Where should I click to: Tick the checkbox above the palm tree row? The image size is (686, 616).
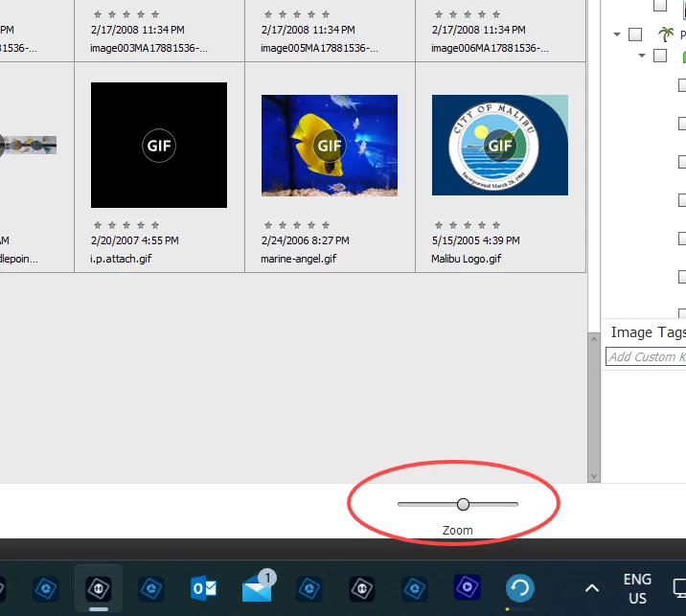coord(660,5)
